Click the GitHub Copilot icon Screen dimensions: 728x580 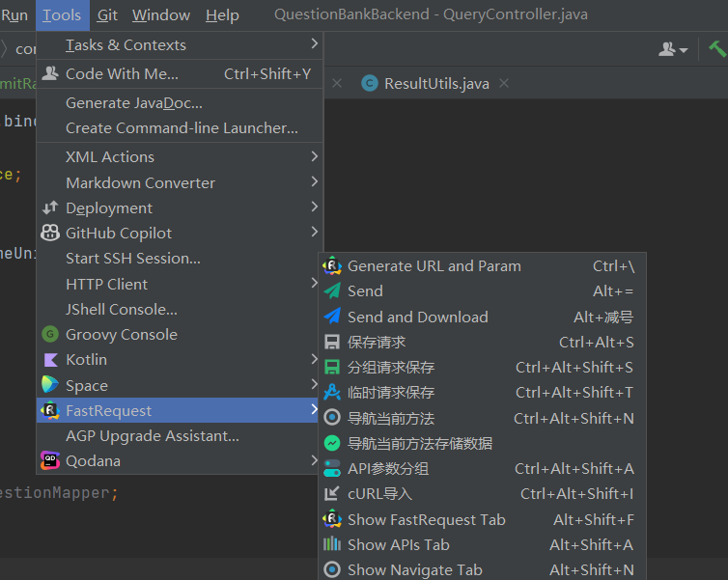pos(50,233)
